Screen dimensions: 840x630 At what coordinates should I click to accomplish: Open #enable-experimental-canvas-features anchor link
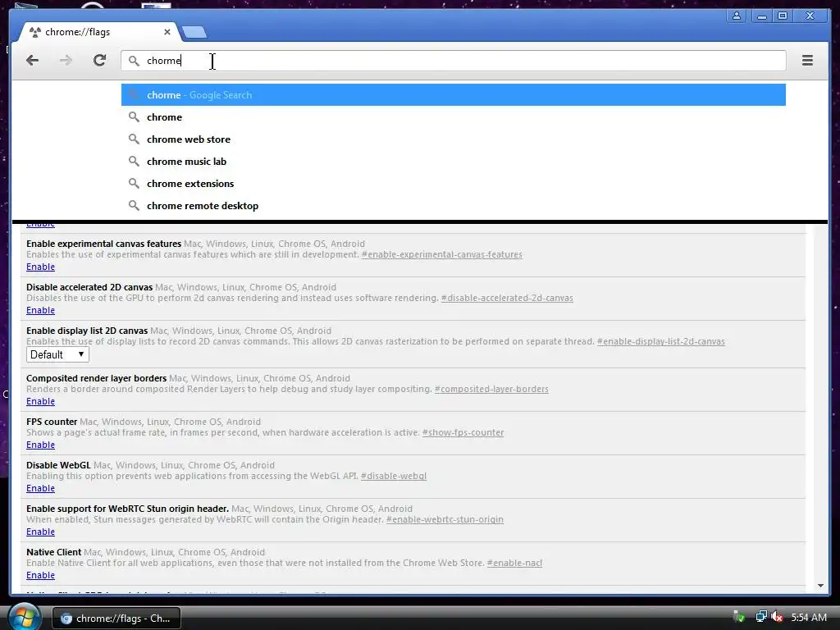pos(442,254)
